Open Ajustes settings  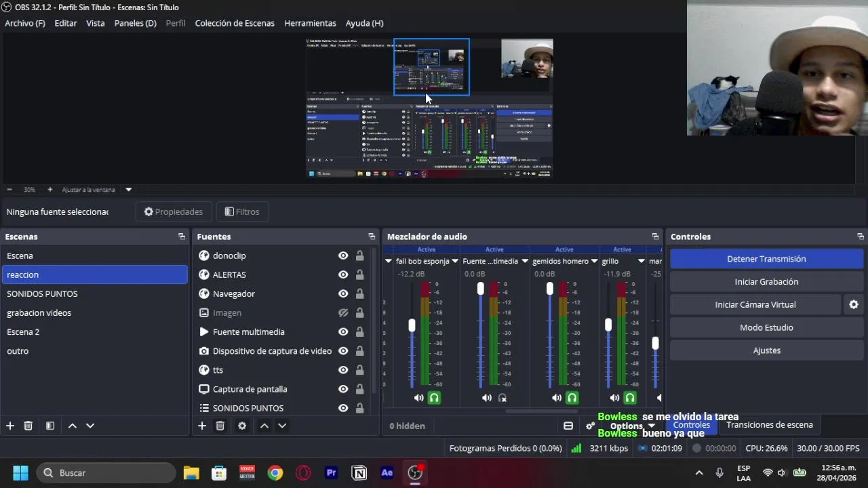(766, 350)
